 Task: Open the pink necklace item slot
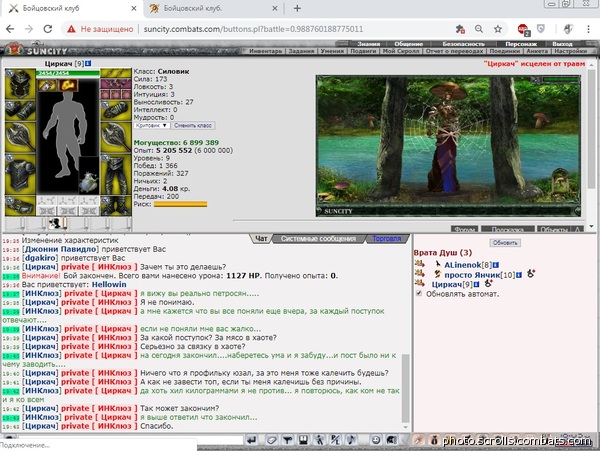click(x=116, y=84)
